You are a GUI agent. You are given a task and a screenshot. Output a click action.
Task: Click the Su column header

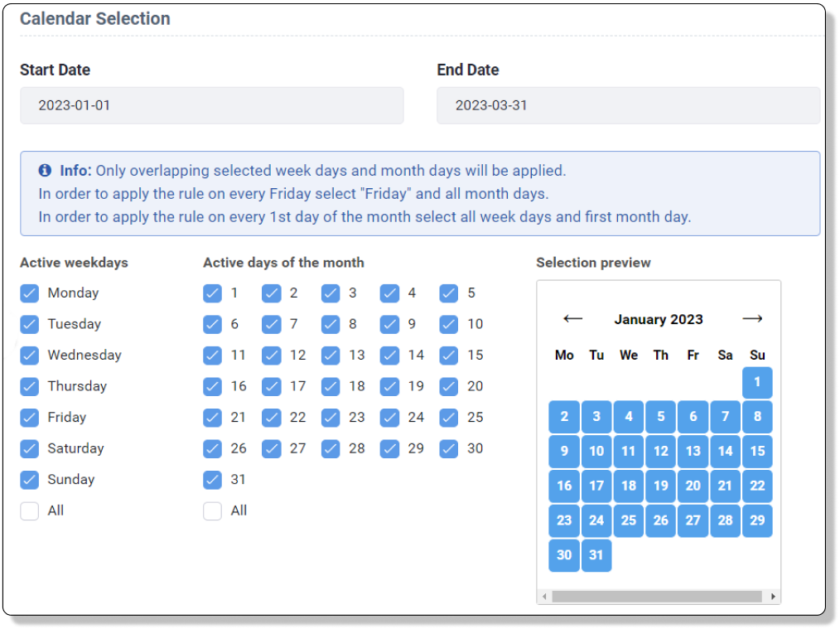click(x=757, y=356)
